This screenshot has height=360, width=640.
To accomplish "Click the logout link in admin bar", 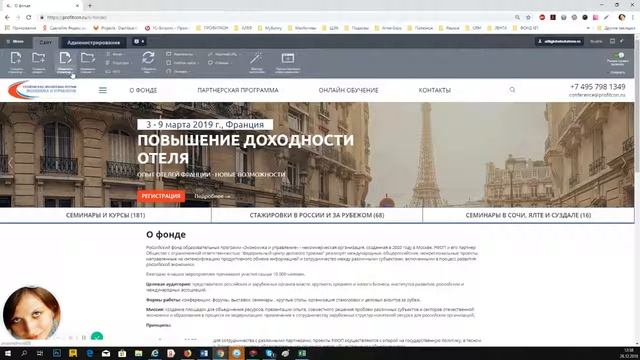I will (x=596, y=41).
